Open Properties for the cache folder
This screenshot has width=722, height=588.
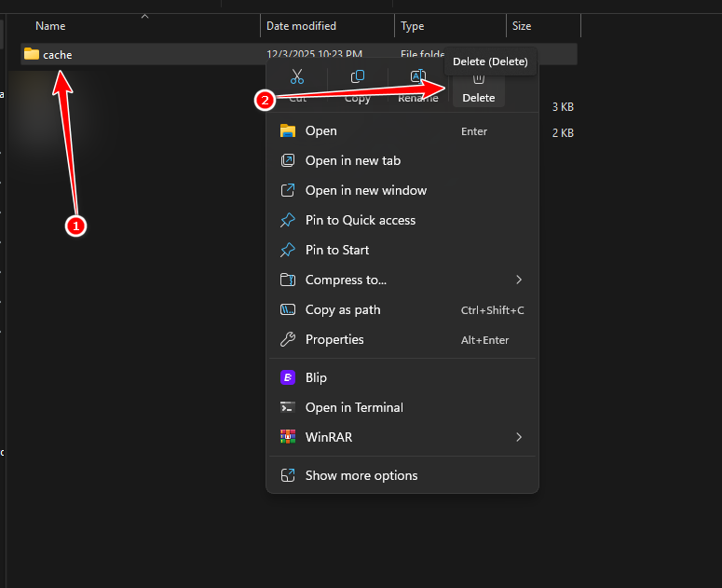[x=334, y=339]
